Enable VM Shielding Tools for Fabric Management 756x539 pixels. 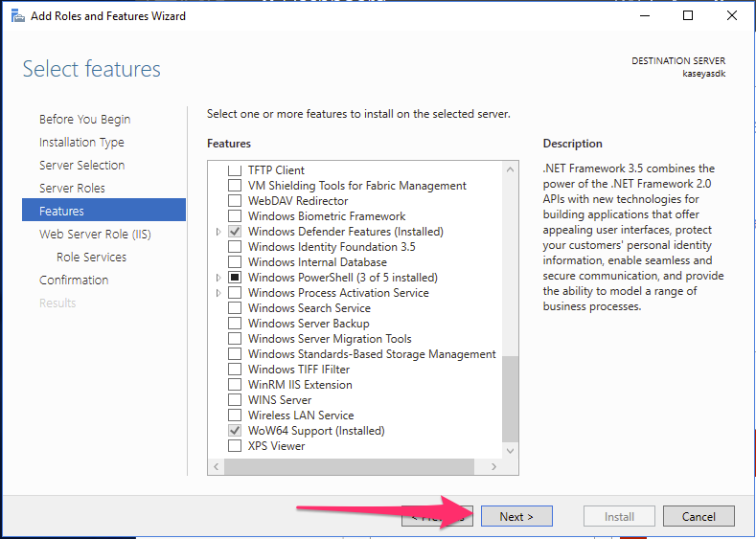click(x=235, y=186)
